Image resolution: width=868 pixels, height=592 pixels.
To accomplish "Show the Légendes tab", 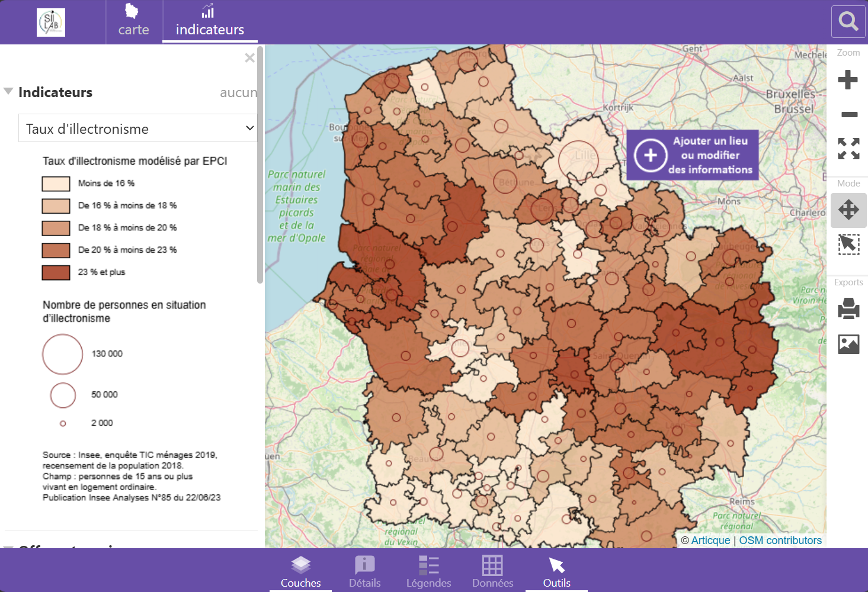I will [x=429, y=571].
